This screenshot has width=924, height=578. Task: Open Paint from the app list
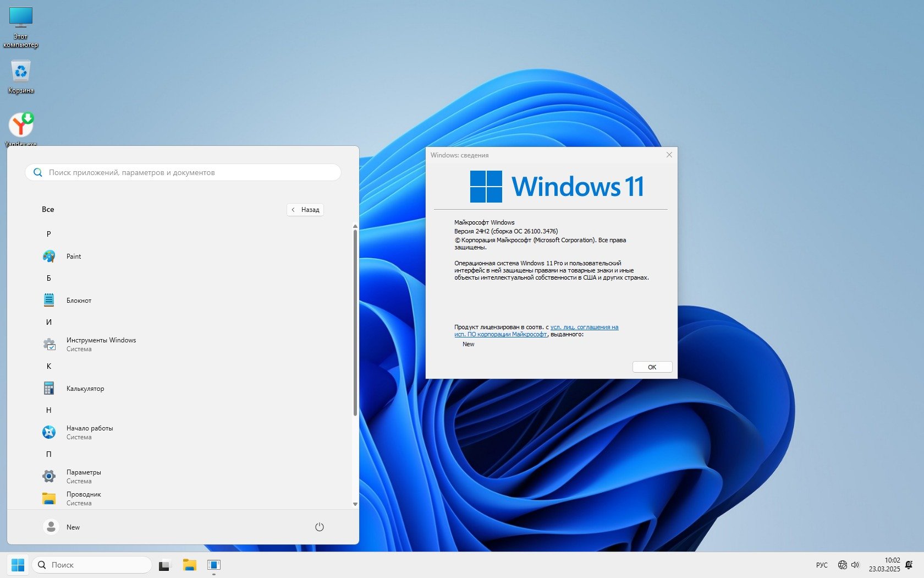pos(73,257)
